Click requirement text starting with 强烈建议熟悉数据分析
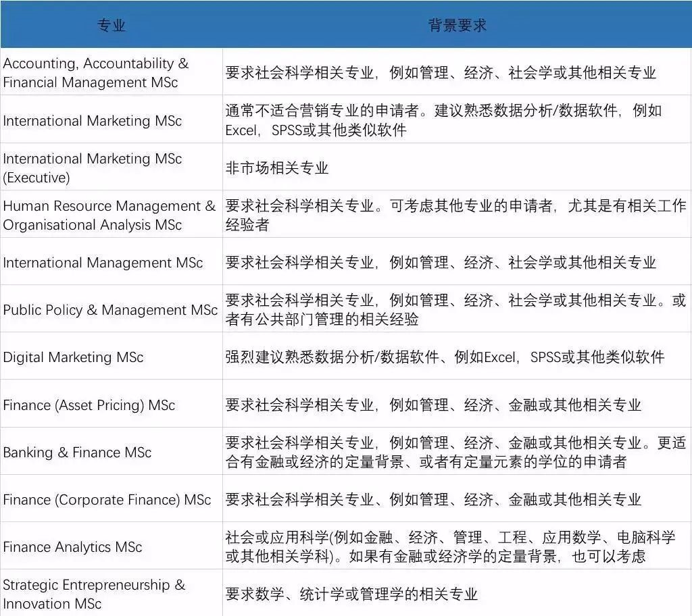The height and width of the screenshot is (616, 692). 445,357
